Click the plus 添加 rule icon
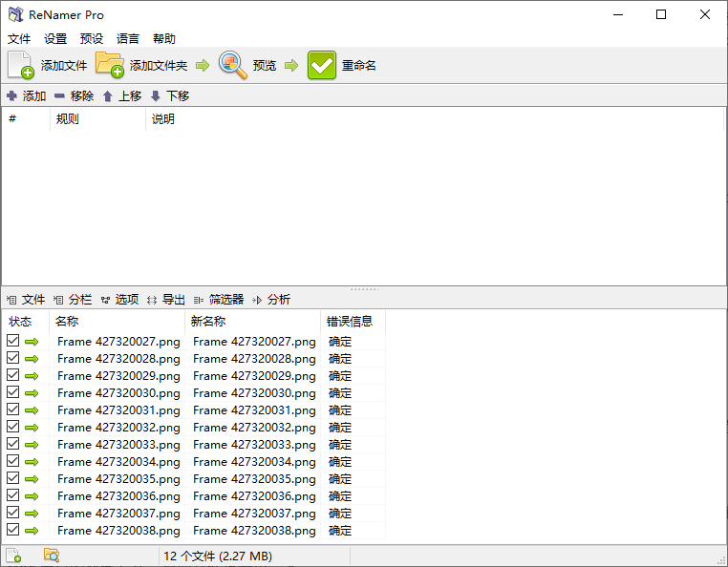728x567 pixels. click(12, 96)
